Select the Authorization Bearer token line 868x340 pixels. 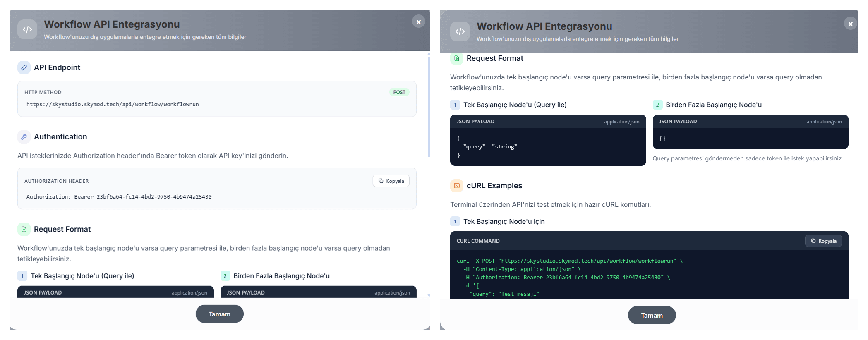[x=119, y=197]
